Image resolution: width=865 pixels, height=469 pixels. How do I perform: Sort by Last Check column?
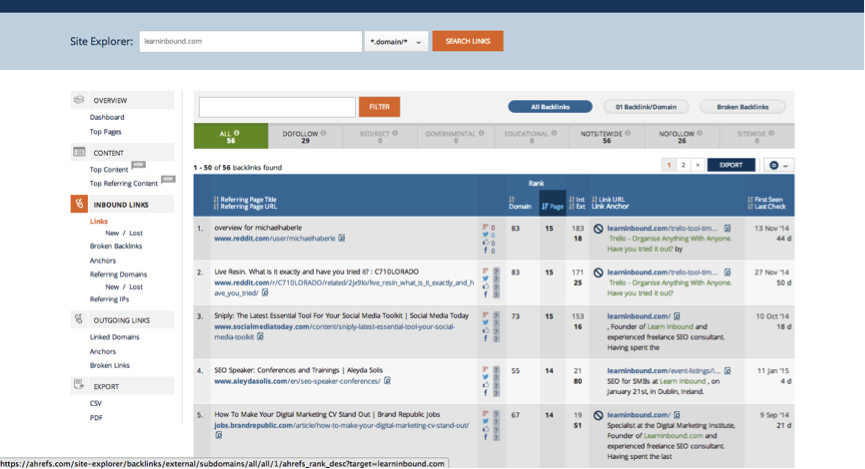pyautogui.click(x=766, y=206)
